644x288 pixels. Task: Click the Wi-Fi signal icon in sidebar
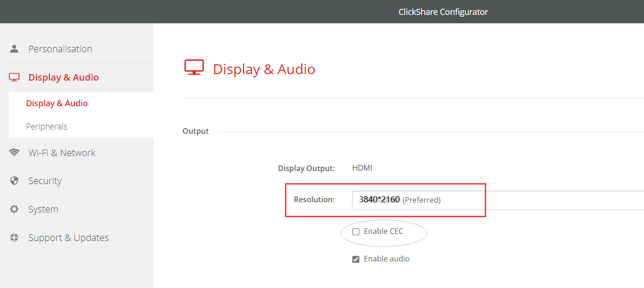tap(14, 153)
